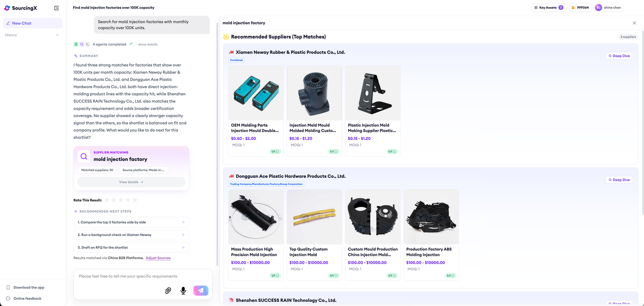644x306 pixels.
Task: Click the chat title Find mold injection factories
Action: [114, 8]
